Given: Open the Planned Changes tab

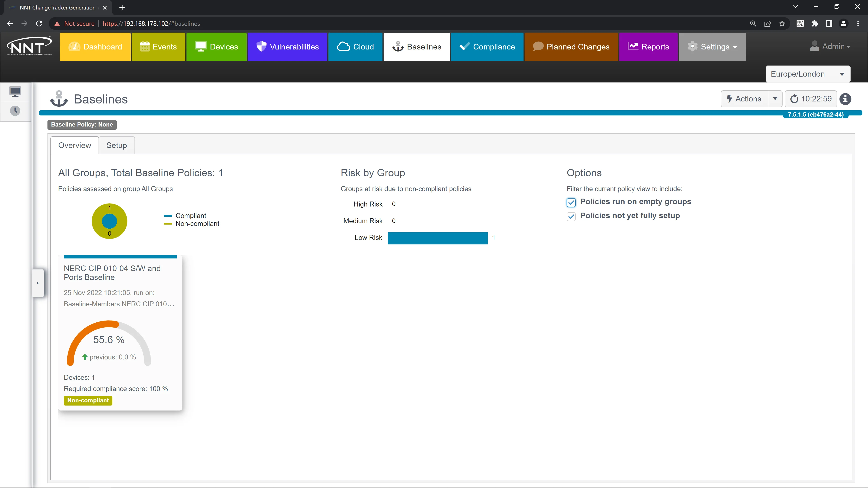Looking at the screenshot, I should 571,47.
